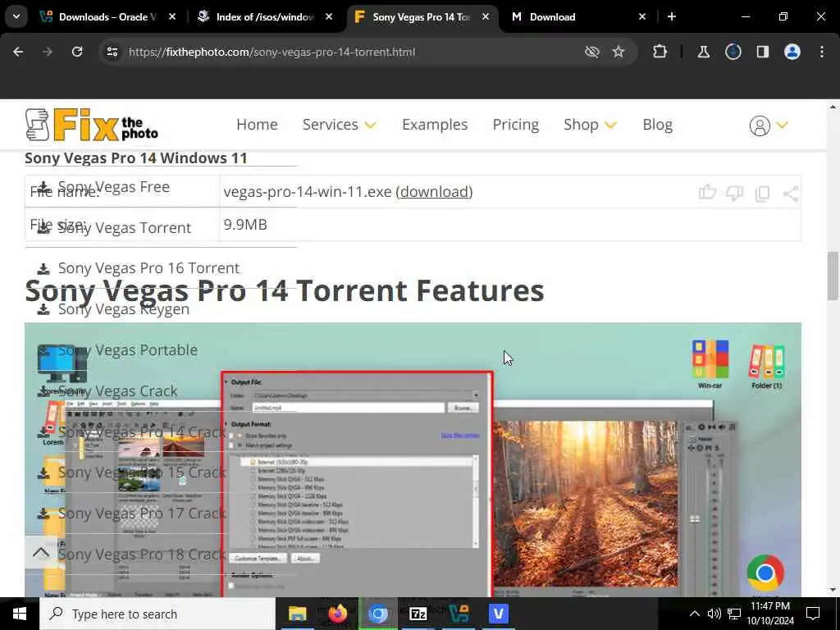
Task: Open the notification center icon
Action: tap(813, 614)
